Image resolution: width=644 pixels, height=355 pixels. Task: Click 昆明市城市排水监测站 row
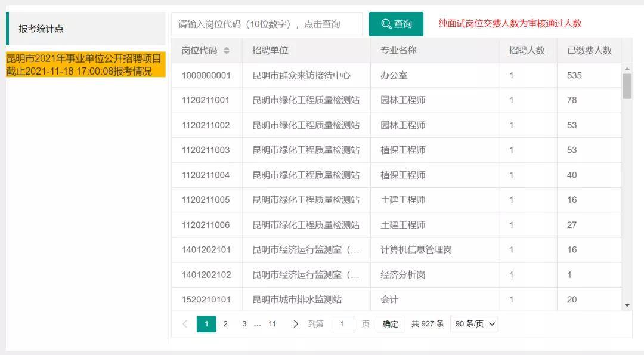point(397,299)
